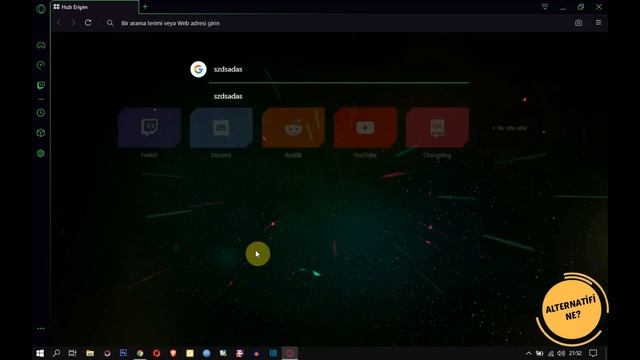The height and width of the screenshot is (360, 640).
Task: Open the Windows notification center
Action: pyautogui.click(x=593, y=353)
